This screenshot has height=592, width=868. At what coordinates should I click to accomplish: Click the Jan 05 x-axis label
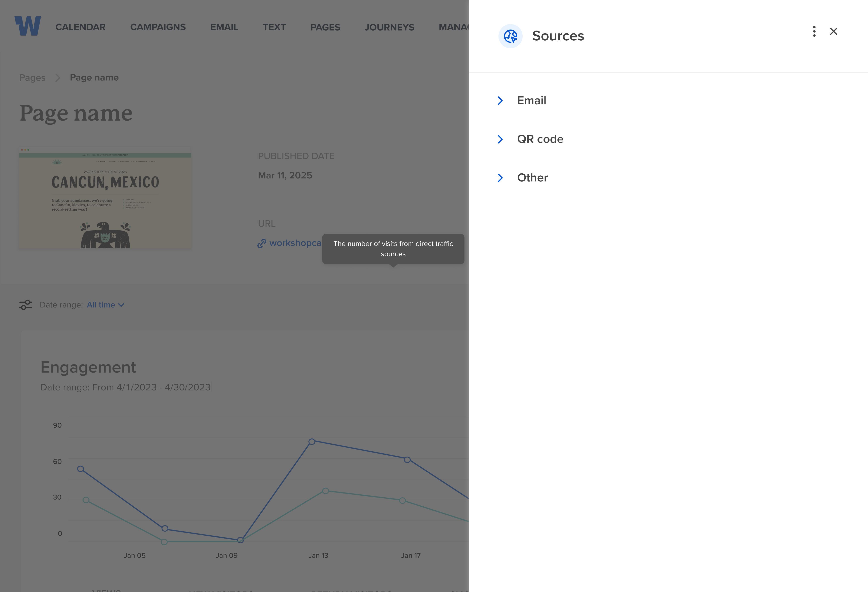(135, 555)
